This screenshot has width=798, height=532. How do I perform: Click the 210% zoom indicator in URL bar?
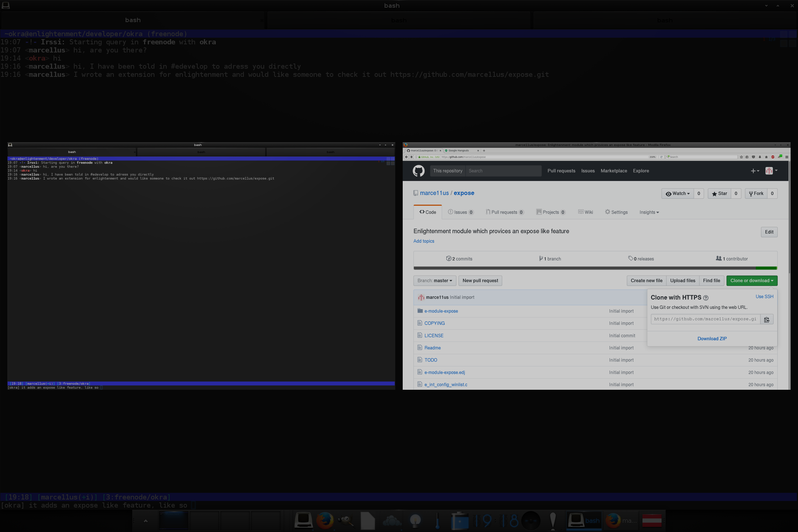[x=652, y=157]
